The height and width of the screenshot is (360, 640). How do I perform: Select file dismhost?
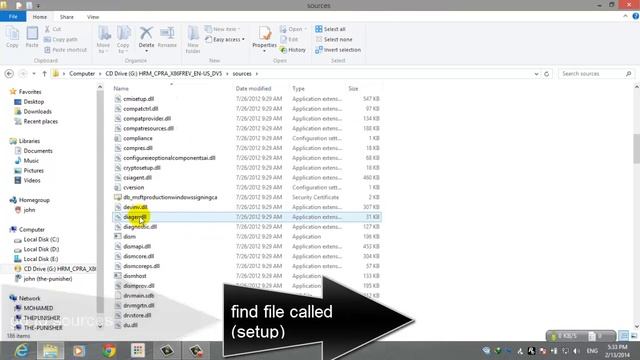pyautogui.click(x=135, y=276)
